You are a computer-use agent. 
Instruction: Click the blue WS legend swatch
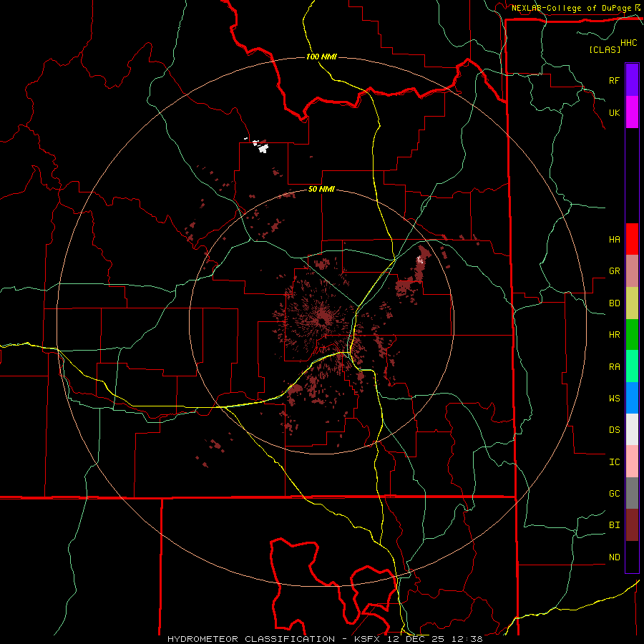point(632,398)
